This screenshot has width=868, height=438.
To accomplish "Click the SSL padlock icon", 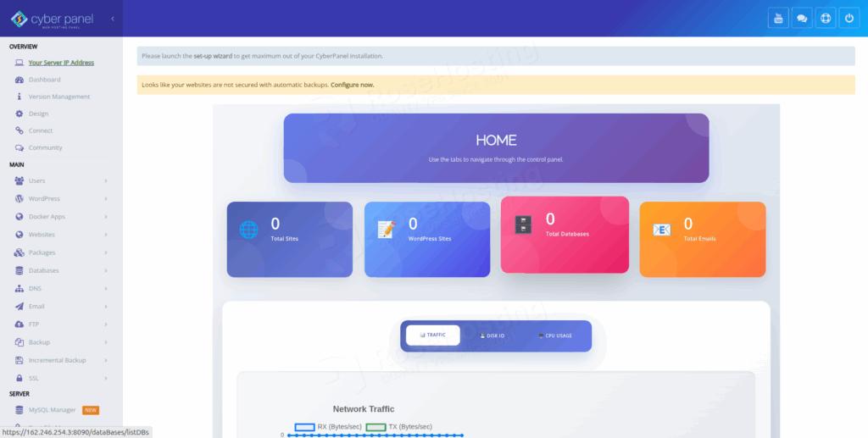I will [x=19, y=378].
